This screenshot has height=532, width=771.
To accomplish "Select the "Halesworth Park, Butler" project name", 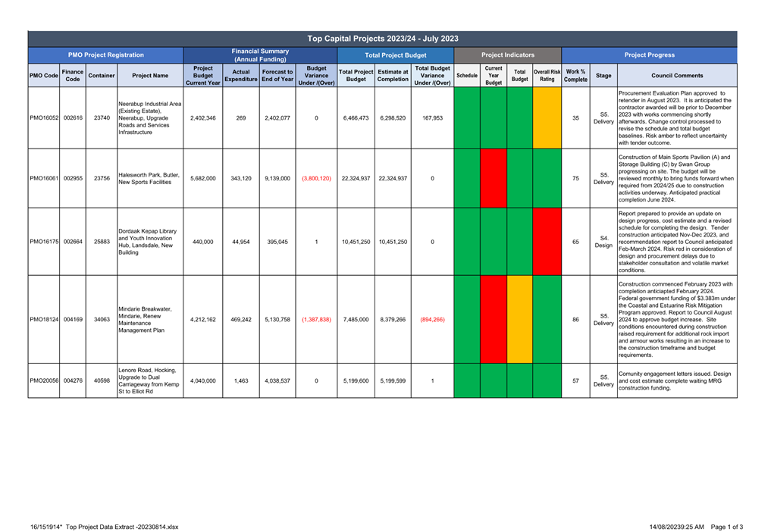I will 149,179.
